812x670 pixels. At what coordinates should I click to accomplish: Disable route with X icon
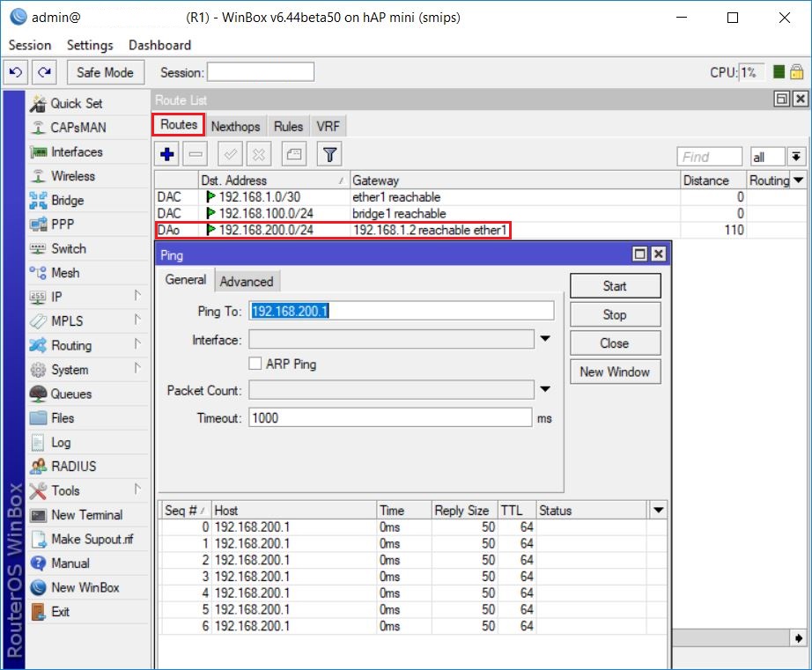[259, 154]
